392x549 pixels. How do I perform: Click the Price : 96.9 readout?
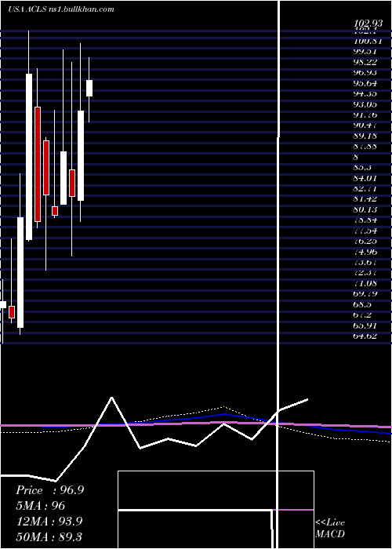50,490
